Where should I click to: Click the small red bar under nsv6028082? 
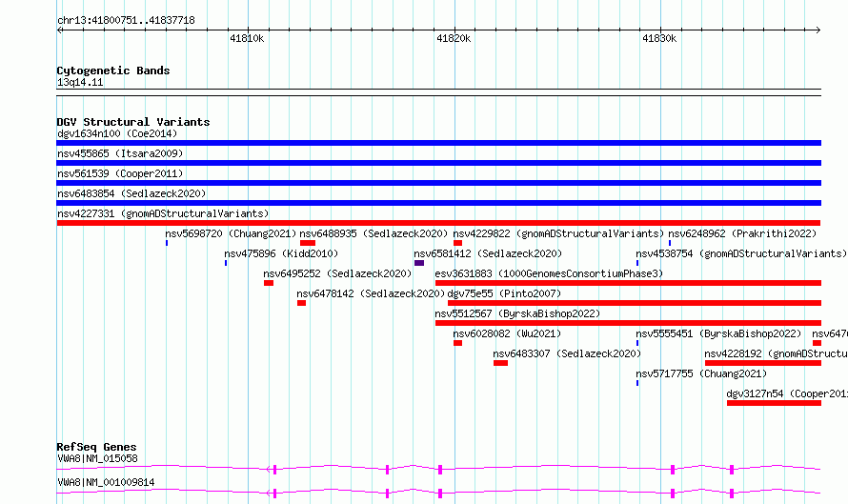click(x=457, y=343)
